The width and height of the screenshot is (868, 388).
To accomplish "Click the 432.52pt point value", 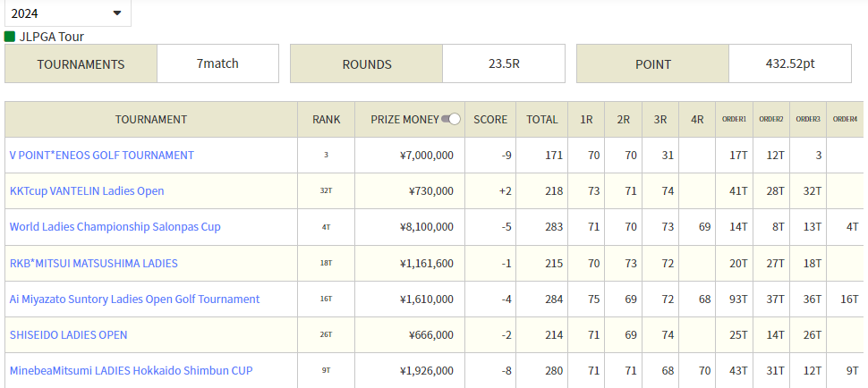I will tap(790, 63).
